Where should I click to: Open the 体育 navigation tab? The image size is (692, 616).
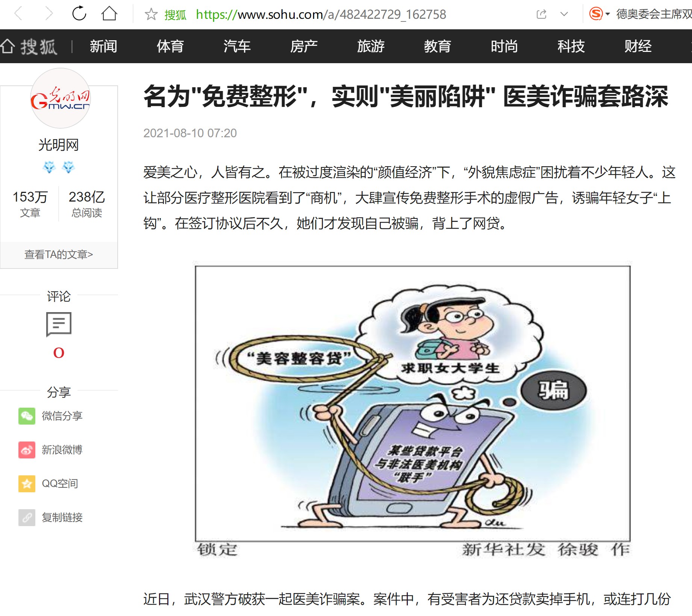pyautogui.click(x=170, y=46)
